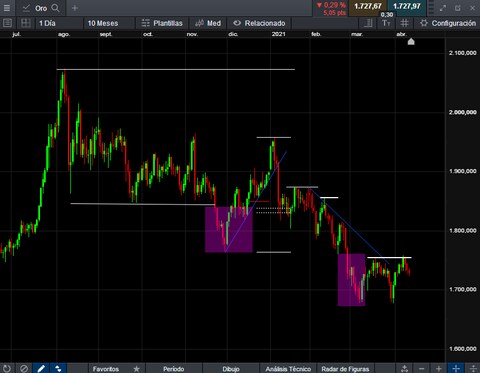Click the search magnifier next to Oro
Viewport: 480px width, 373px height.
pyautogui.click(x=56, y=8)
